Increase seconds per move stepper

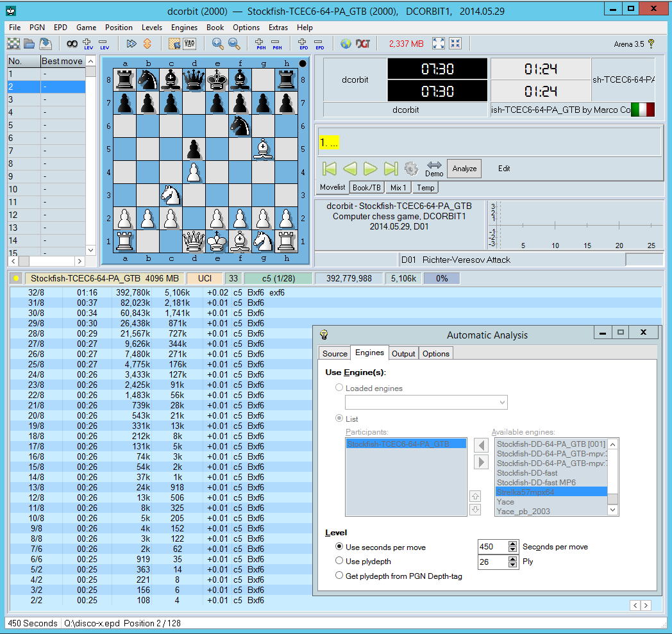(x=512, y=544)
